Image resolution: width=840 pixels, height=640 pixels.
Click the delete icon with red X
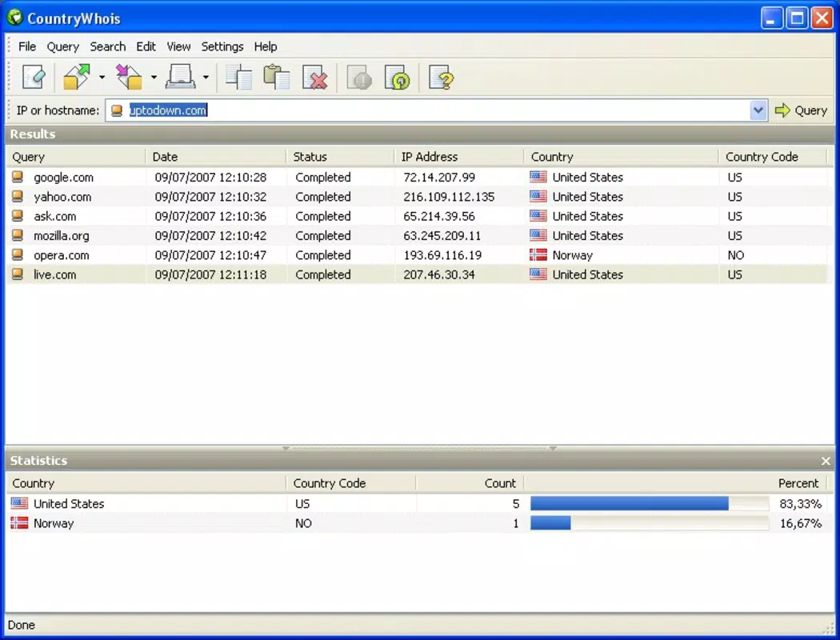point(315,78)
